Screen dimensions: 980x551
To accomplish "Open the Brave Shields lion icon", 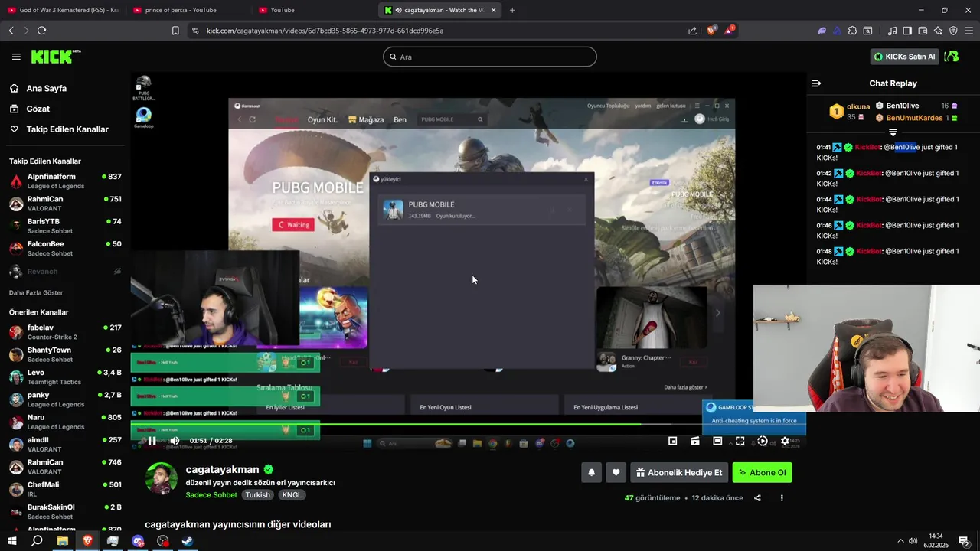I will click(x=711, y=31).
